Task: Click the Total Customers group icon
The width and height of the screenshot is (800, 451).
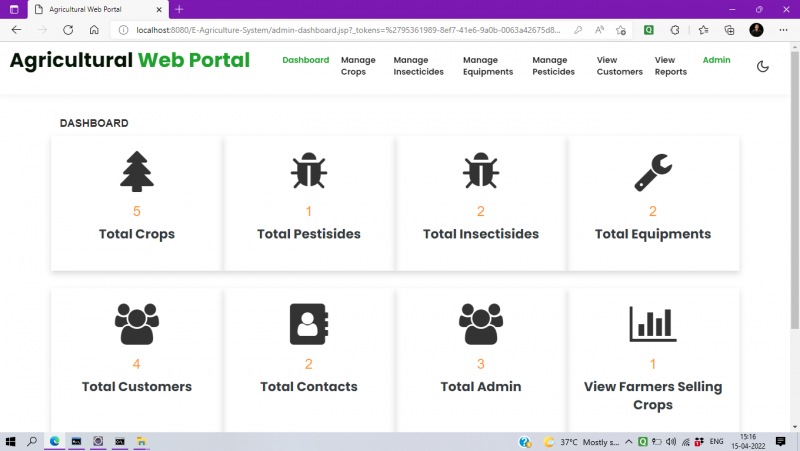Action: pos(137,324)
